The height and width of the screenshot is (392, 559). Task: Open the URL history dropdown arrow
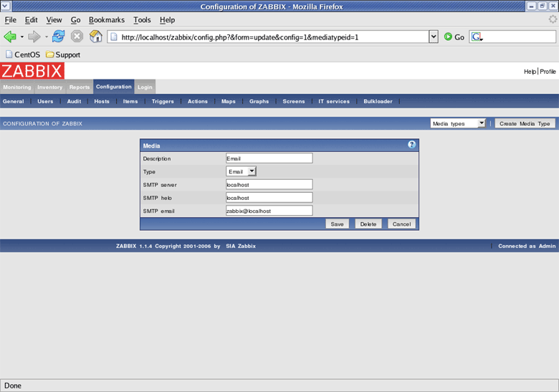[x=433, y=37]
